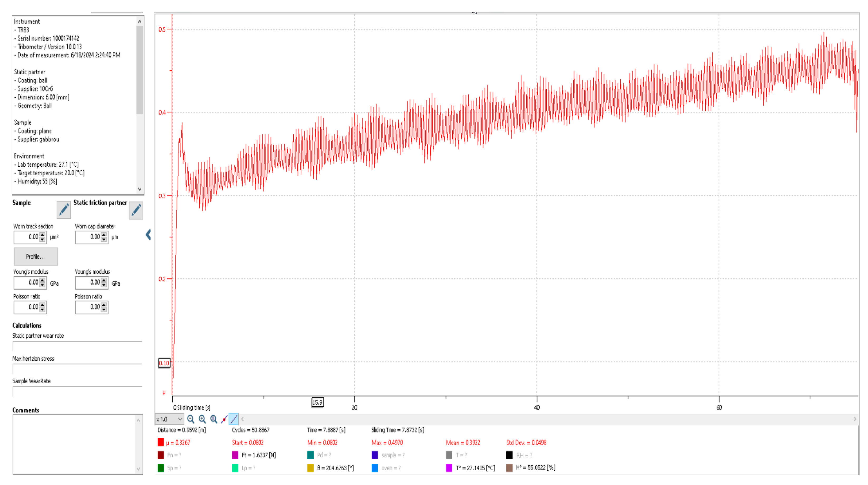Viewport: 868px width, 485px height.
Task: Toggle the yellow θ angle curve swatch
Action: [310, 468]
